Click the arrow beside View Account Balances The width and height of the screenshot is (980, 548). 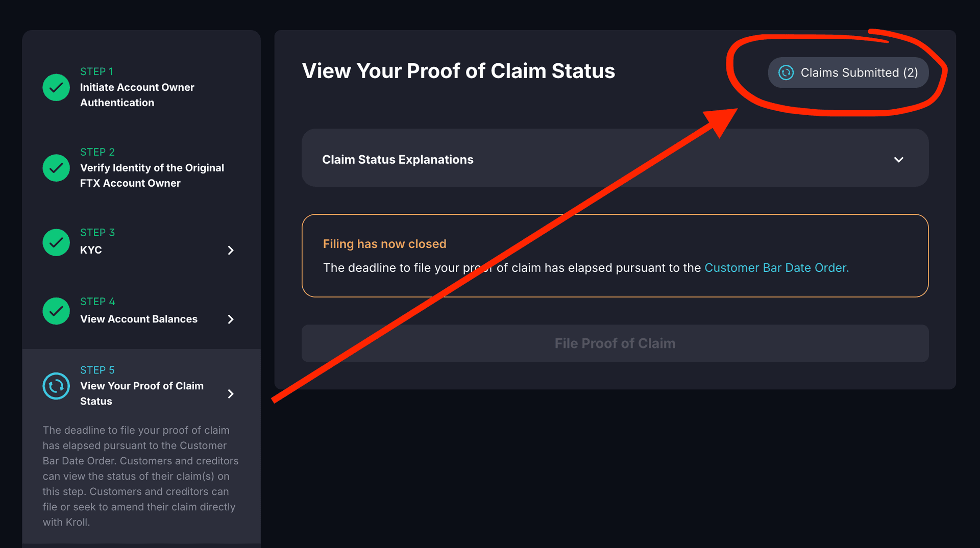tap(230, 319)
